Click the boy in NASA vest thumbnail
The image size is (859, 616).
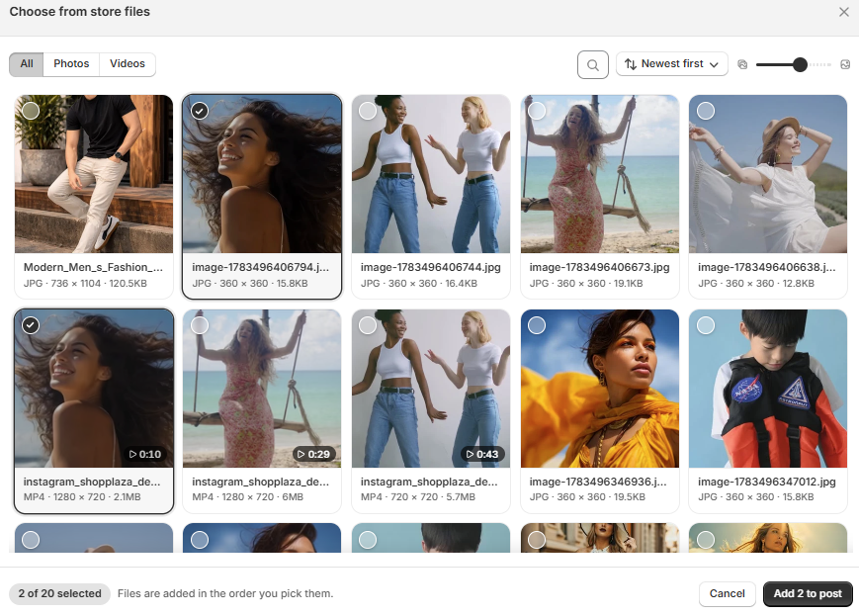(768, 389)
